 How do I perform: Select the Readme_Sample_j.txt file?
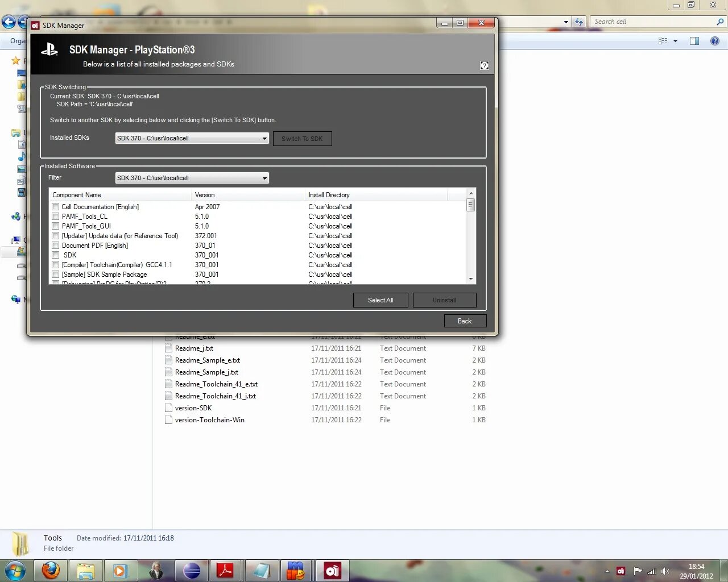206,372
